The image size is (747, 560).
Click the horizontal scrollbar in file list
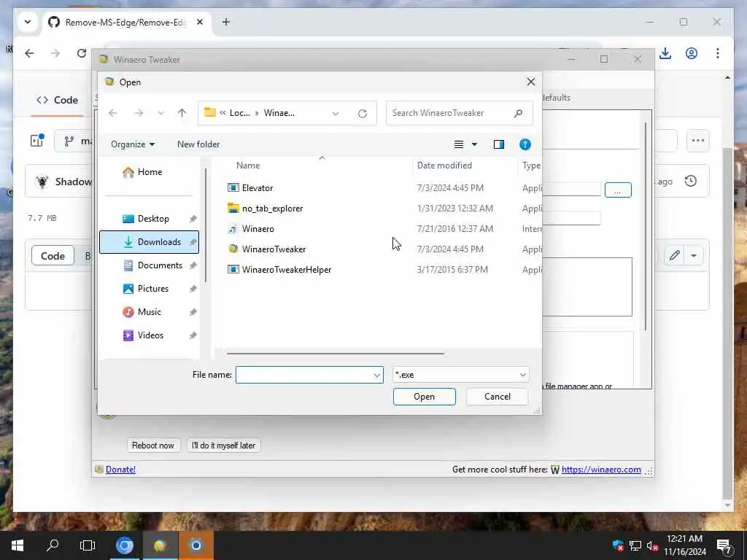336,354
